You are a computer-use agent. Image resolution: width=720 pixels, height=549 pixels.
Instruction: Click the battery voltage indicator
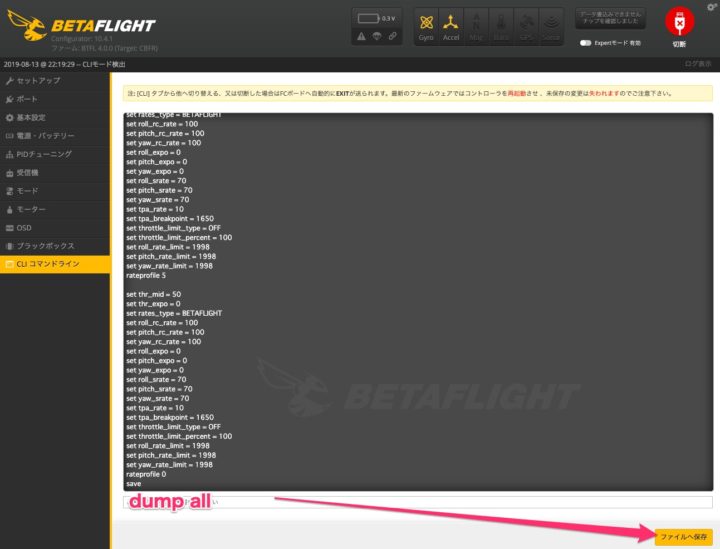pyautogui.click(x=376, y=18)
